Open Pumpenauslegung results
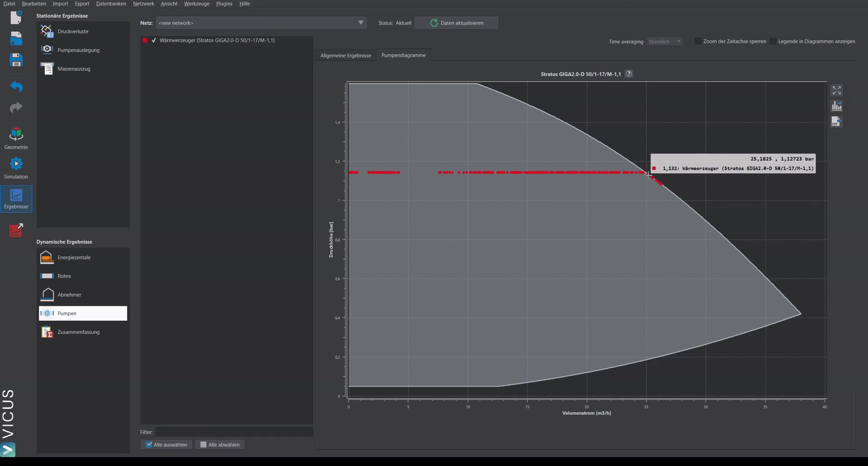 coord(83,50)
